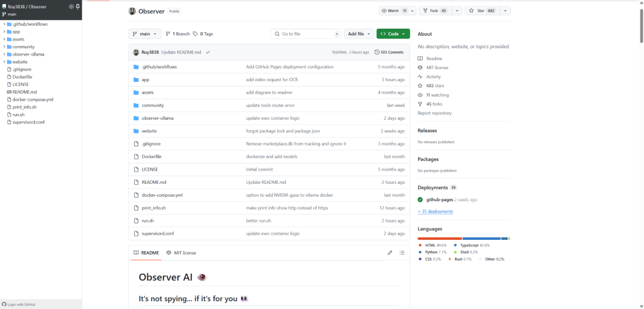This screenshot has height=309, width=644.
Task: Click the website folder icon in file list
Action: (136, 131)
